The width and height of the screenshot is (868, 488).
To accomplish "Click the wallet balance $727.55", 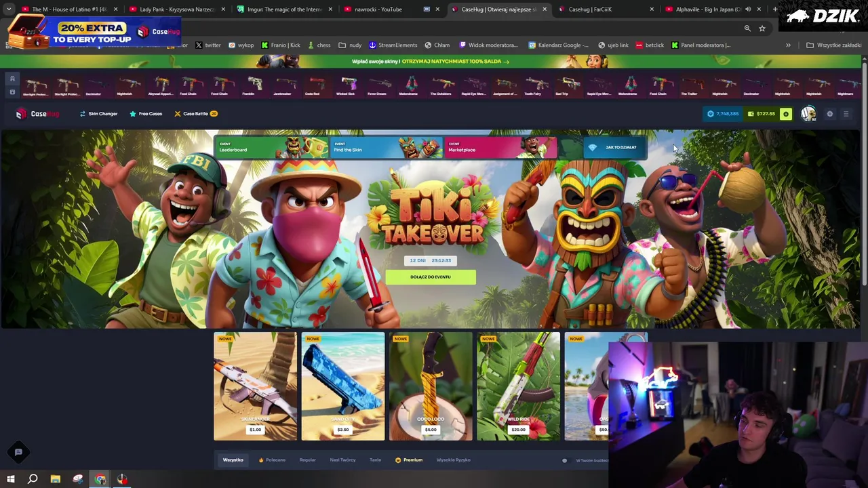I will 762,114.
